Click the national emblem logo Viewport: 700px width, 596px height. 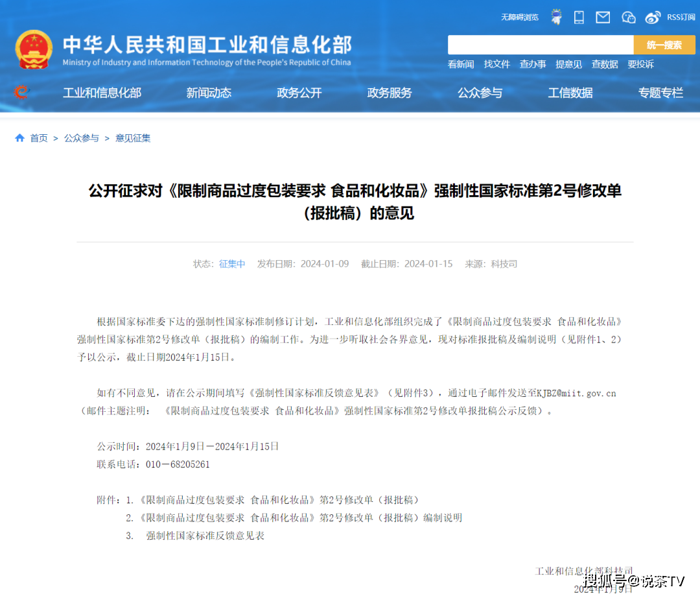[34, 49]
